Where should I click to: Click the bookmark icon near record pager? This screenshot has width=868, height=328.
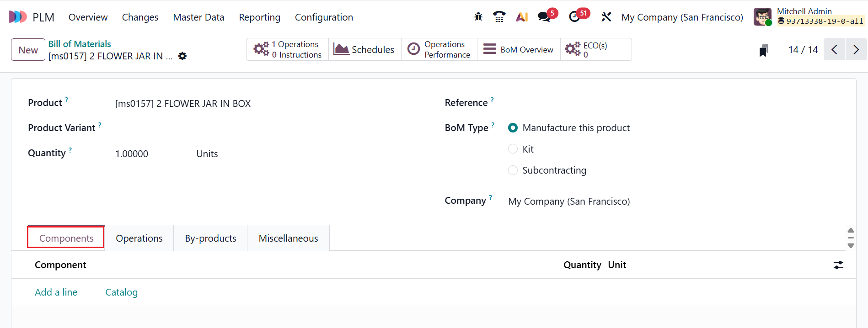click(763, 50)
